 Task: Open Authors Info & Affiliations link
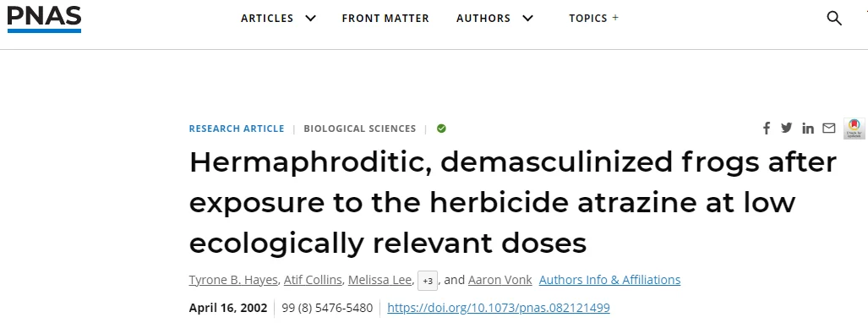pos(609,280)
